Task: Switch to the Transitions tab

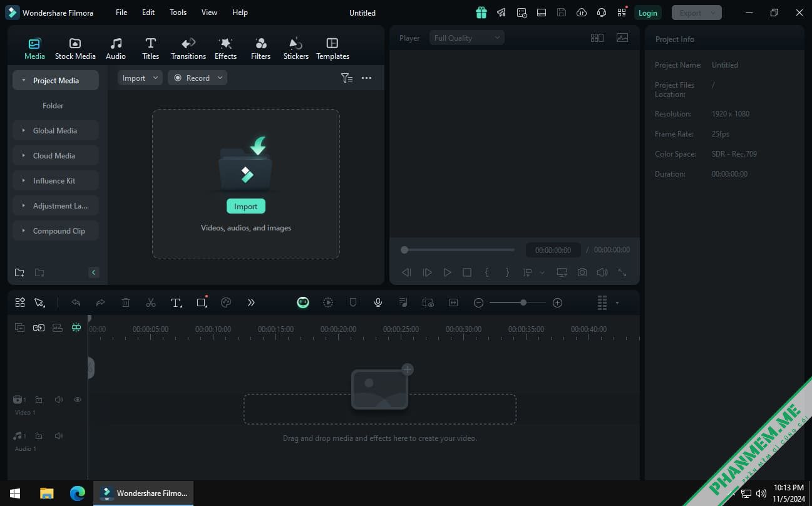Action: click(188, 49)
